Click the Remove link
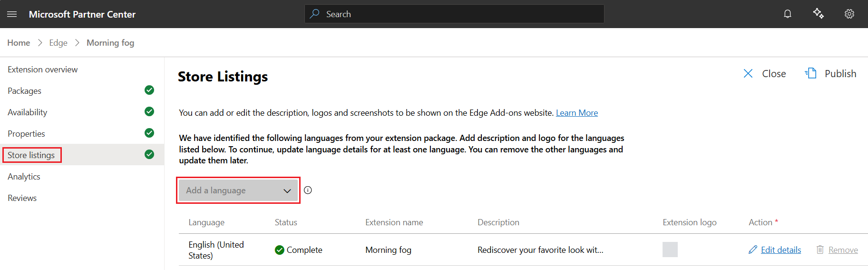The image size is (868, 270). point(843,250)
